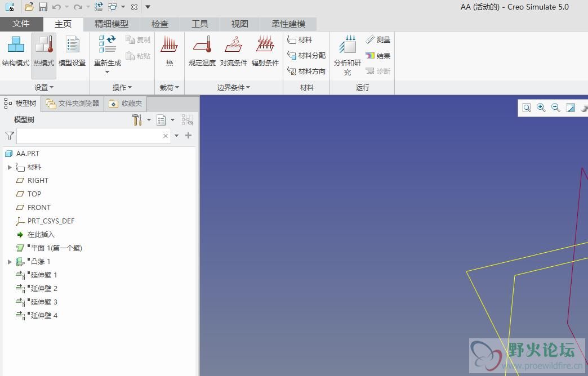This screenshot has width=588, height=376.
Task: Select the RIGHT datum plane
Action: 32,180
